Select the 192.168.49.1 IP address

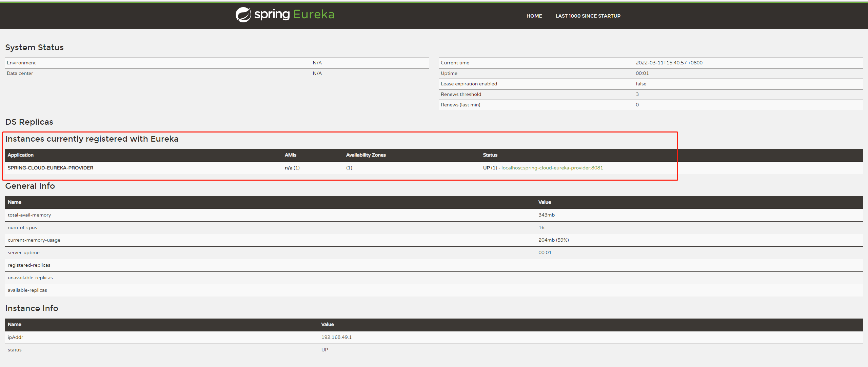click(336, 337)
